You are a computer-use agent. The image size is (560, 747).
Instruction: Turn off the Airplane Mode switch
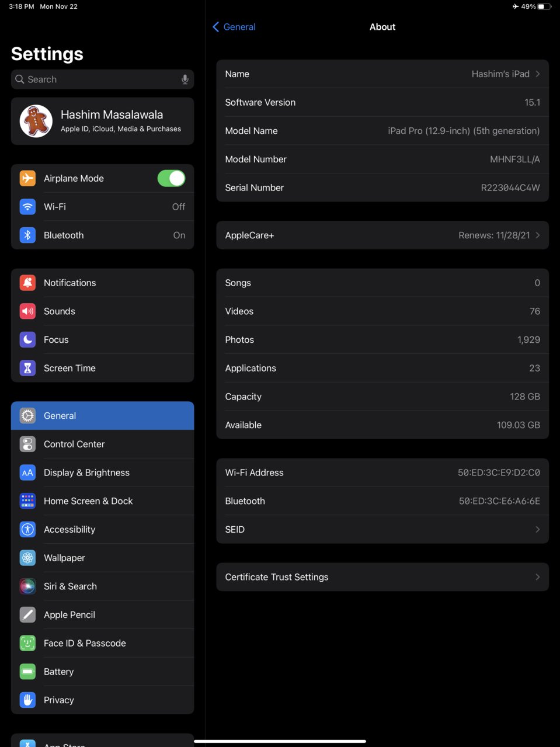(171, 178)
